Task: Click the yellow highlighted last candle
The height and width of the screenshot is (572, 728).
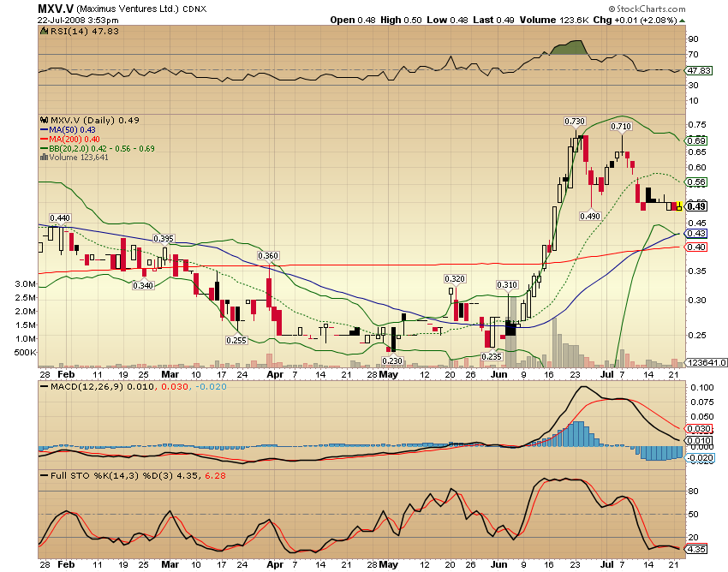Action: pos(679,206)
